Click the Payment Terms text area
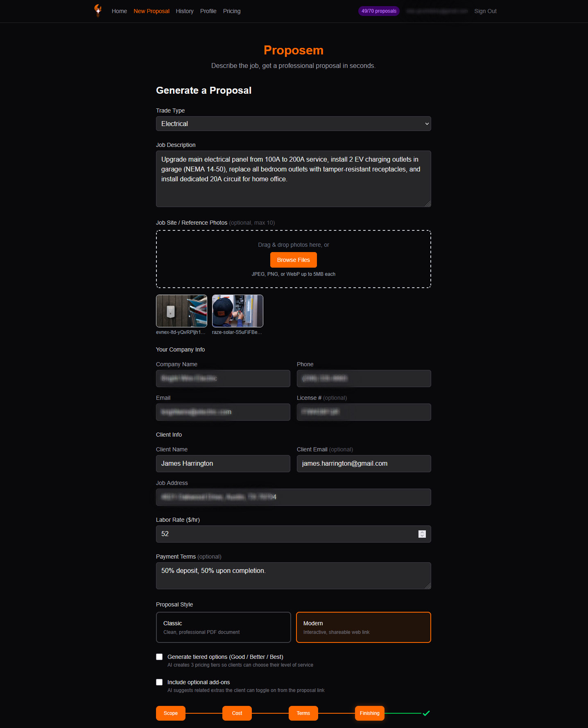 [294, 576]
